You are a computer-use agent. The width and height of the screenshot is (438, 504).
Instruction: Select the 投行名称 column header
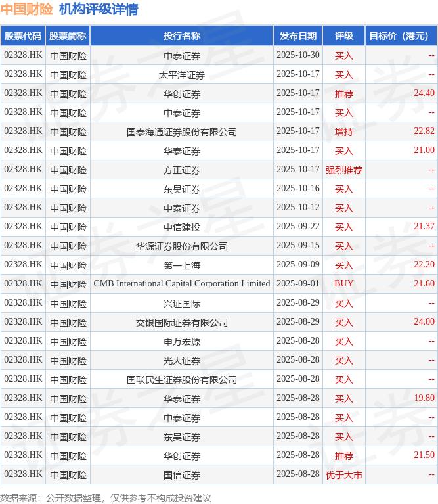[182, 36]
